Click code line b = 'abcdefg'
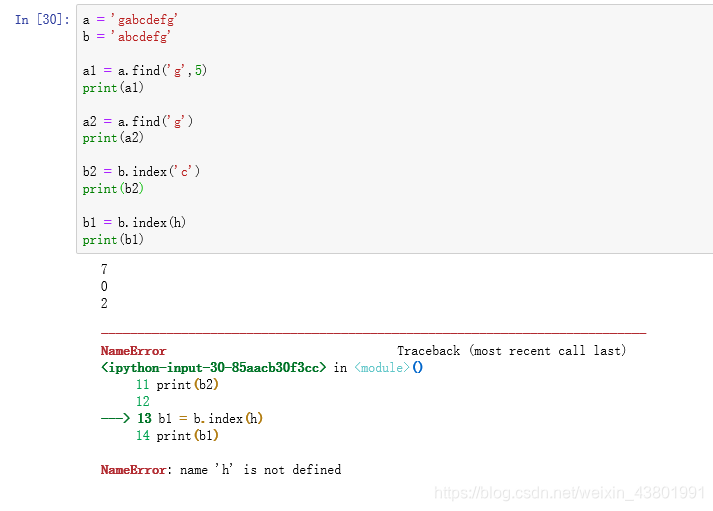The image size is (713, 511). click(x=126, y=36)
